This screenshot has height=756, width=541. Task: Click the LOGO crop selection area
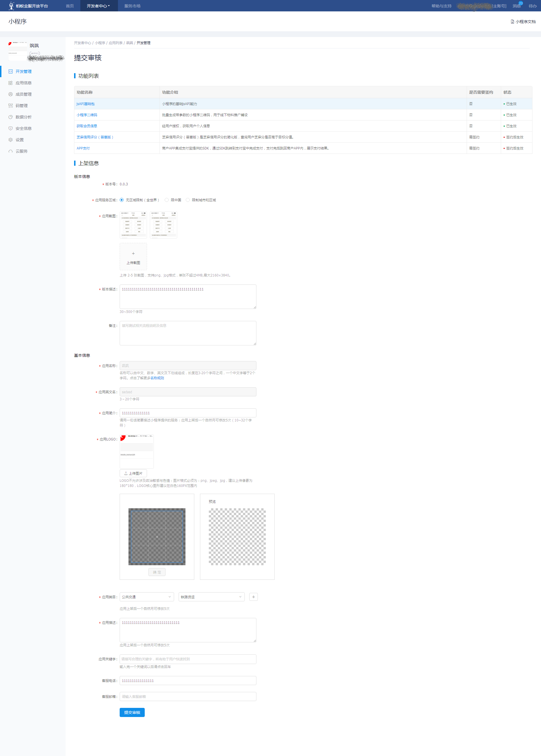157,537
